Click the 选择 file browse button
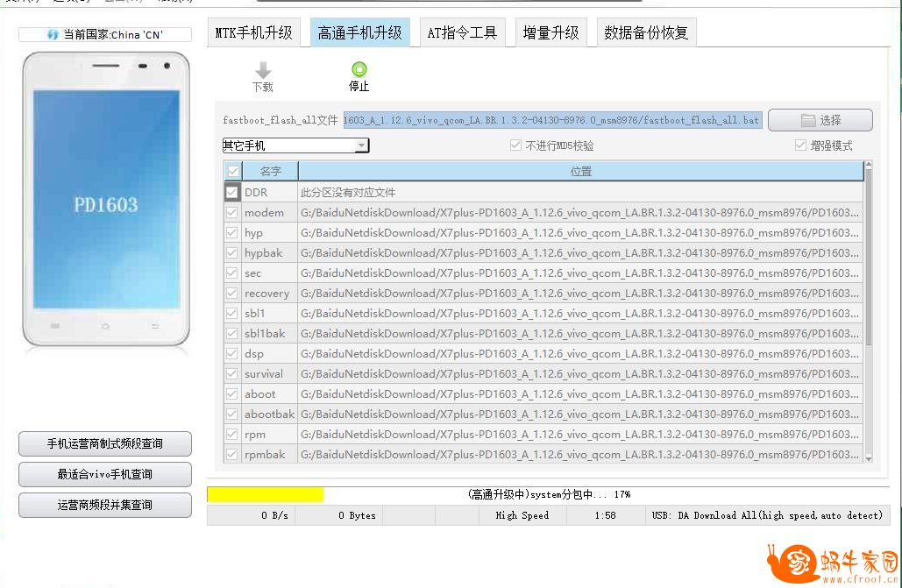The height and width of the screenshot is (588, 902). (820, 120)
